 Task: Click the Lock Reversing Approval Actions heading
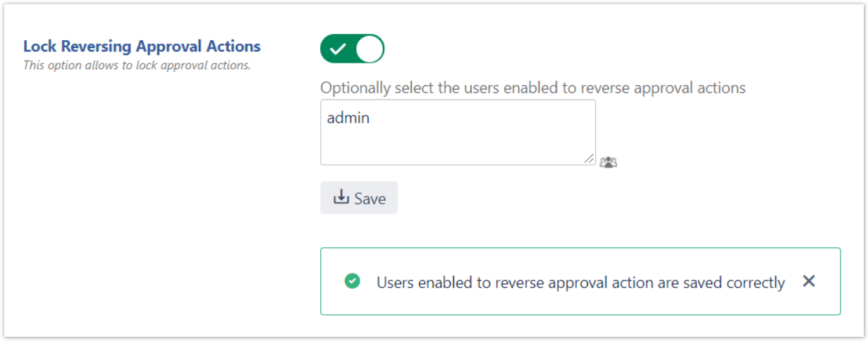[142, 46]
